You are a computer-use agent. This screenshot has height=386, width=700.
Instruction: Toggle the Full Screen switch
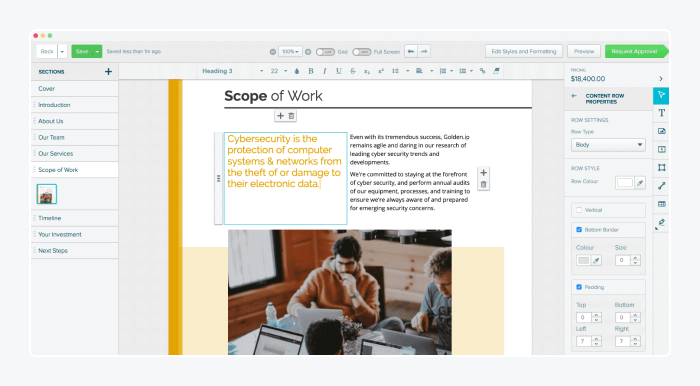362,52
